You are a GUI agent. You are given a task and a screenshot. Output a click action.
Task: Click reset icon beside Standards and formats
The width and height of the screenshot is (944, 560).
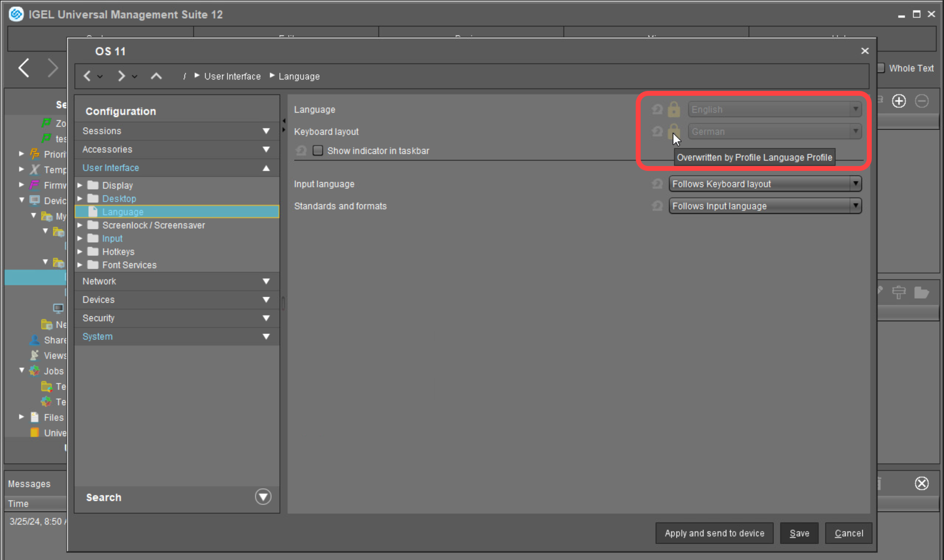point(657,206)
